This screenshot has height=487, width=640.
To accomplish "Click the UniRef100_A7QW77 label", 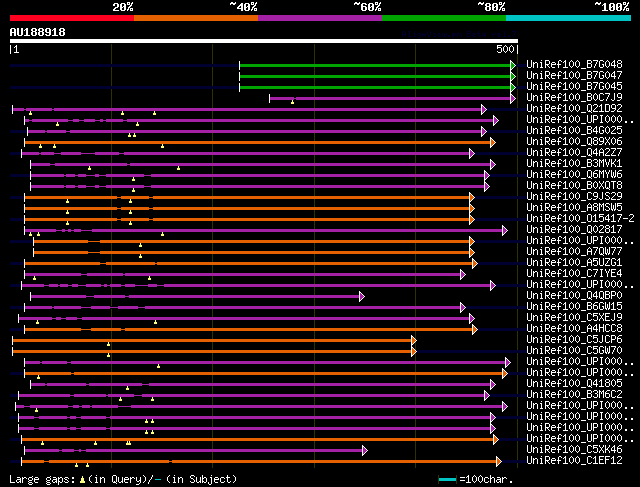I will click(574, 252).
